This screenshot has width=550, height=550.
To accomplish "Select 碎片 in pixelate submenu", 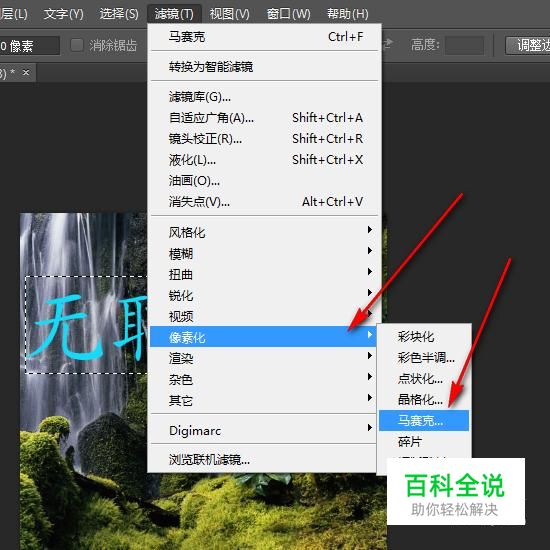I will [424, 441].
